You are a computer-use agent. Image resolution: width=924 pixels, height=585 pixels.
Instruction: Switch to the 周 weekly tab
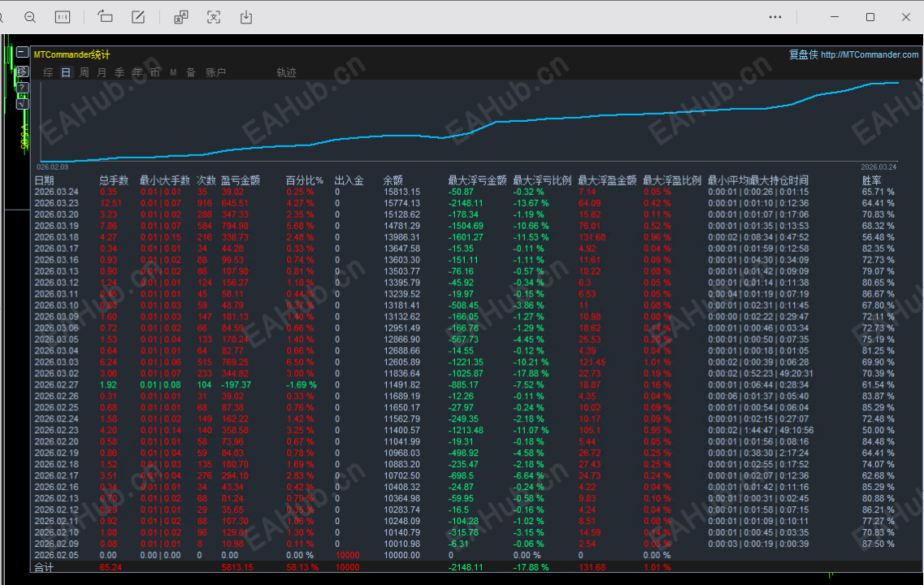point(85,72)
